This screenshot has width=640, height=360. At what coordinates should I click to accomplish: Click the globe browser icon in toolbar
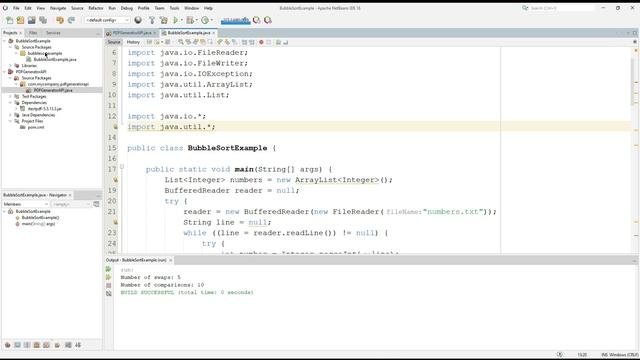coord(138,20)
